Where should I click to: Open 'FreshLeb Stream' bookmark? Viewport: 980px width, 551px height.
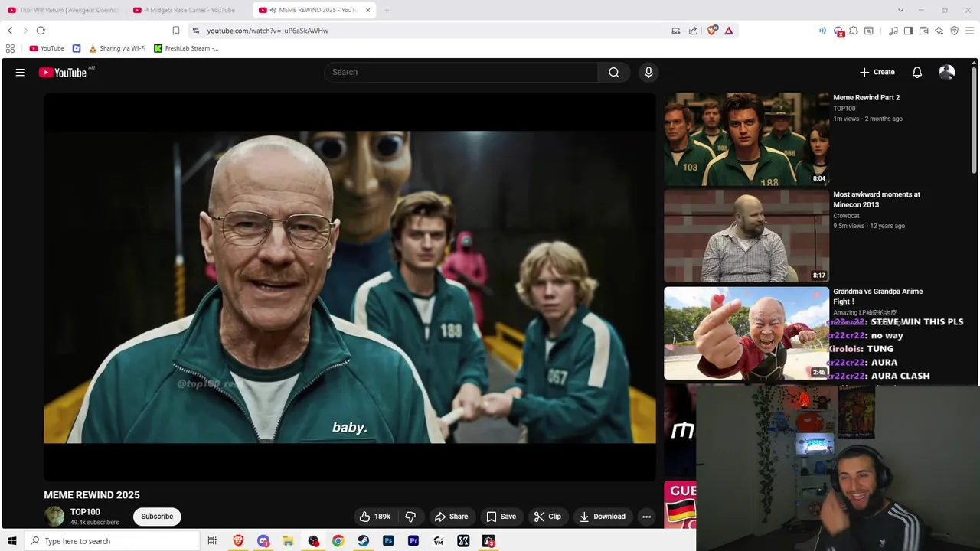coord(187,48)
